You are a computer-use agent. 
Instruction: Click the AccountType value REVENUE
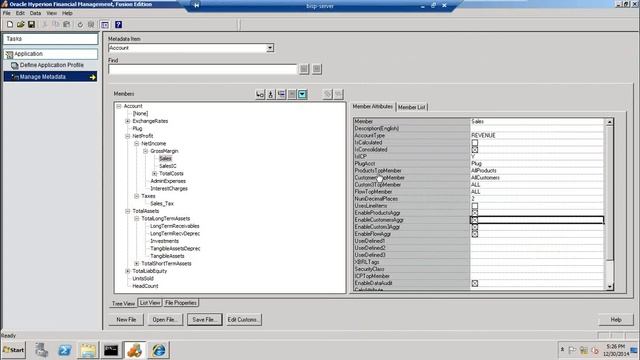coord(483,136)
